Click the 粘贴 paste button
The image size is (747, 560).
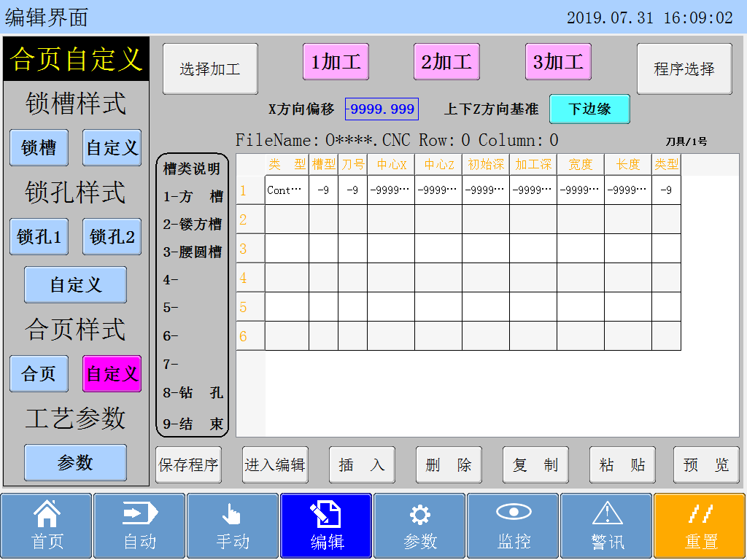[622, 464]
